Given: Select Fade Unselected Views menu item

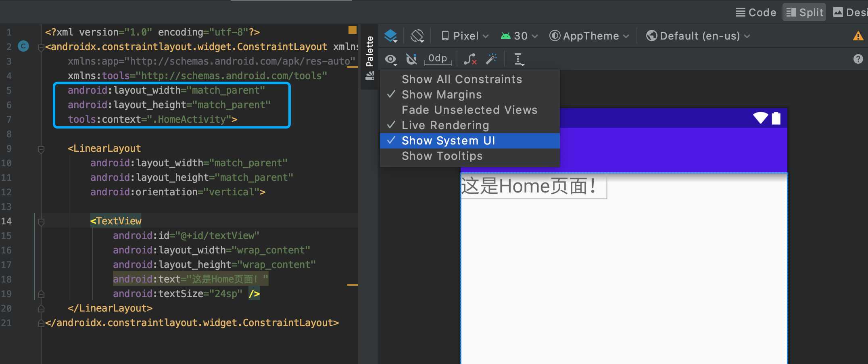Looking at the screenshot, I should click(470, 110).
